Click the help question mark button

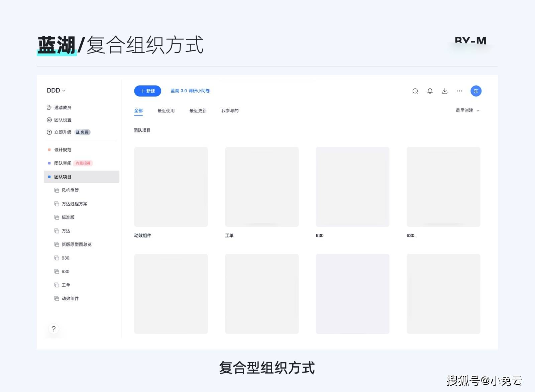coord(53,329)
